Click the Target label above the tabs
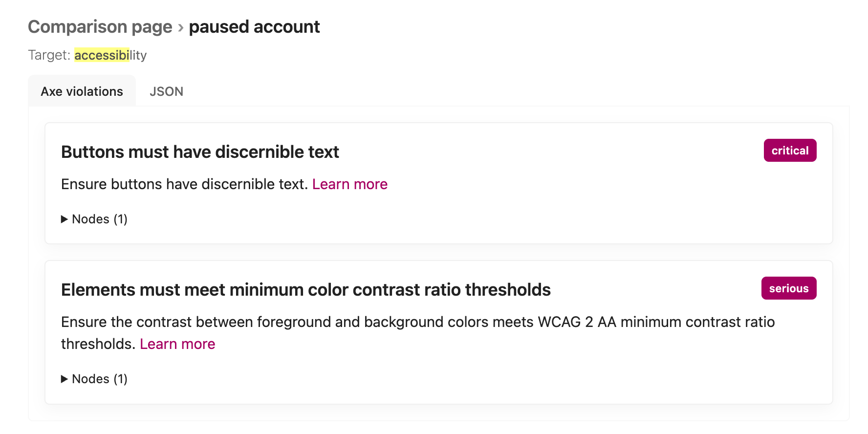Viewport: 868px width, 434px height. 49,55
